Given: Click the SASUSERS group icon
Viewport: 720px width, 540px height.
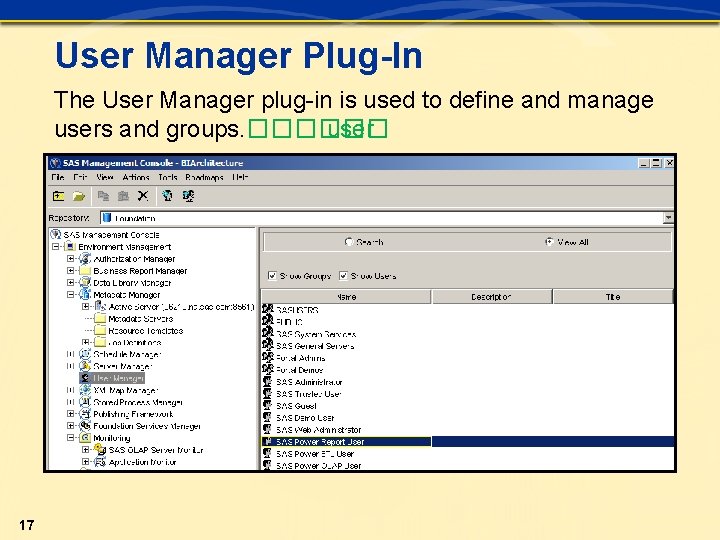Looking at the screenshot, I should [x=268, y=309].
